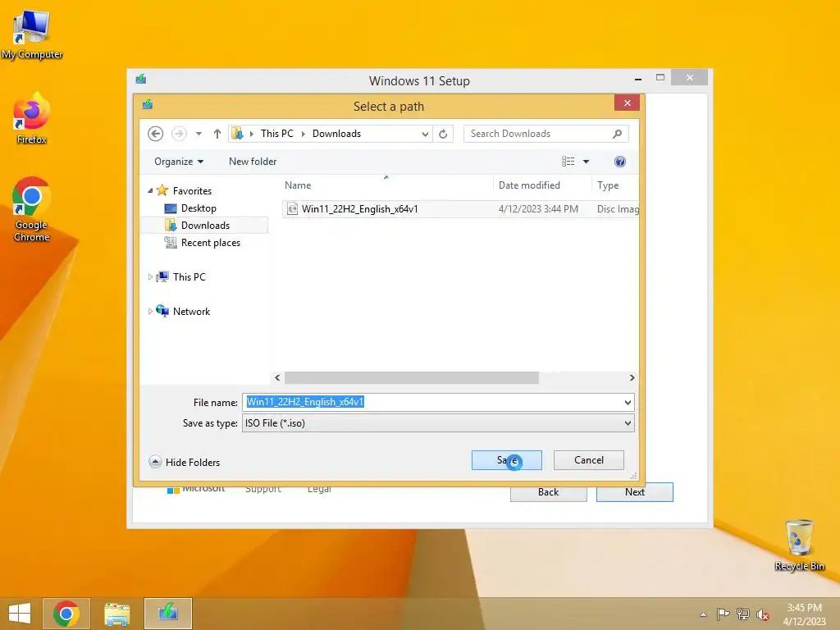
Task: Select Network in the navigation pane
Action: coord(191,312)
